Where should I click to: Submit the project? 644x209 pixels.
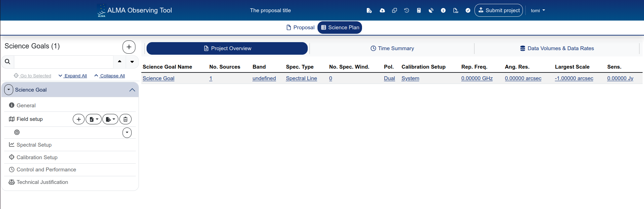(x=498, y=10)
